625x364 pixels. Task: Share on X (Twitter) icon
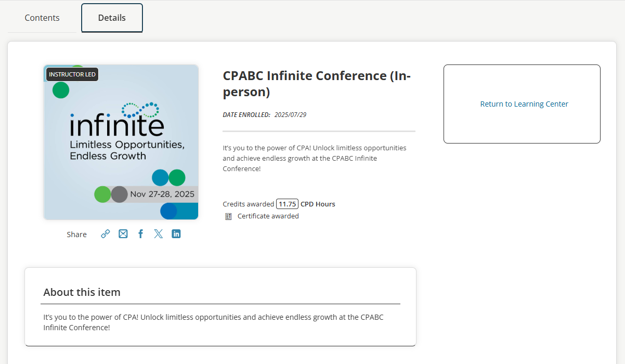(159, 234)
